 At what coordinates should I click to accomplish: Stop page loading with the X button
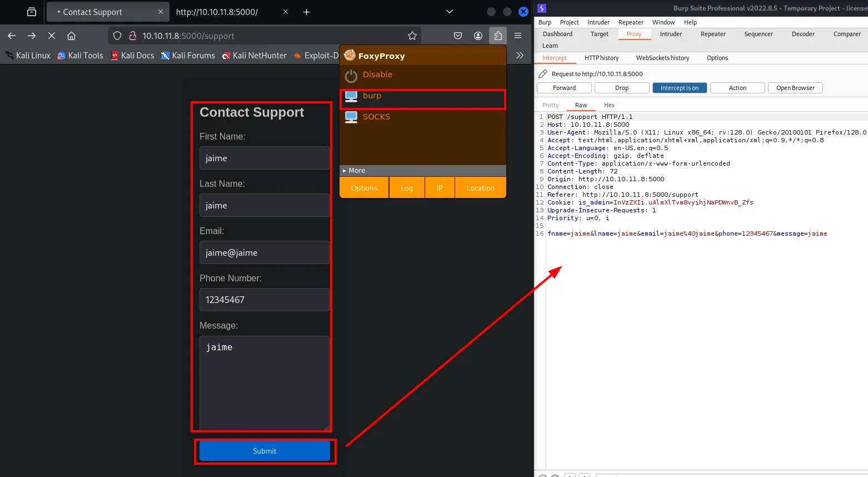52,36
